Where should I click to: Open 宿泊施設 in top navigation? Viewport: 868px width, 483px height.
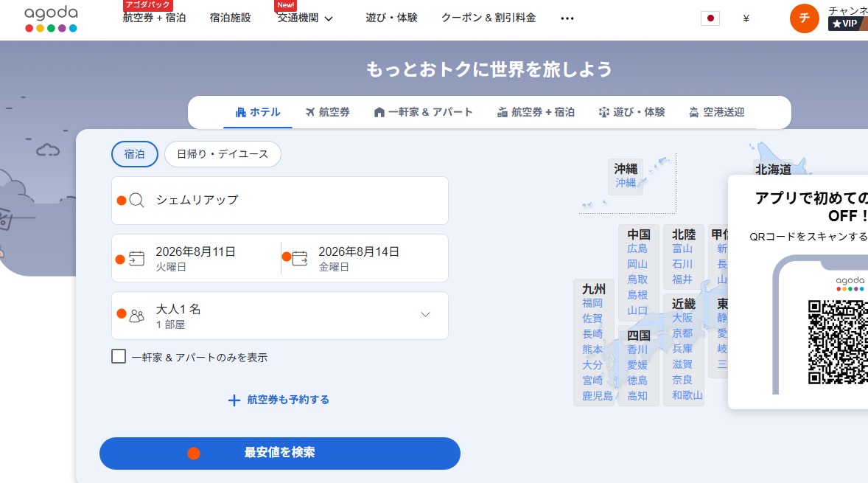(x=231, y=18)
